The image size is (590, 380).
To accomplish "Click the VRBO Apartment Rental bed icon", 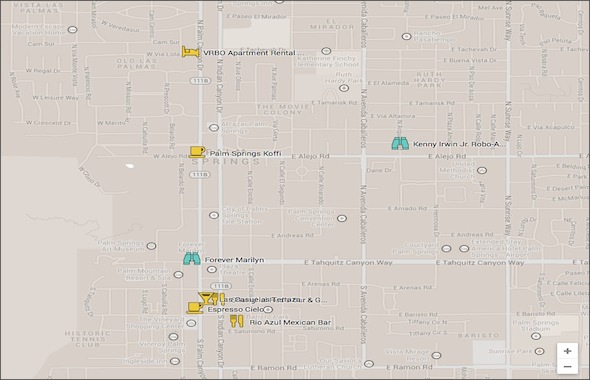I will point(190,52).
